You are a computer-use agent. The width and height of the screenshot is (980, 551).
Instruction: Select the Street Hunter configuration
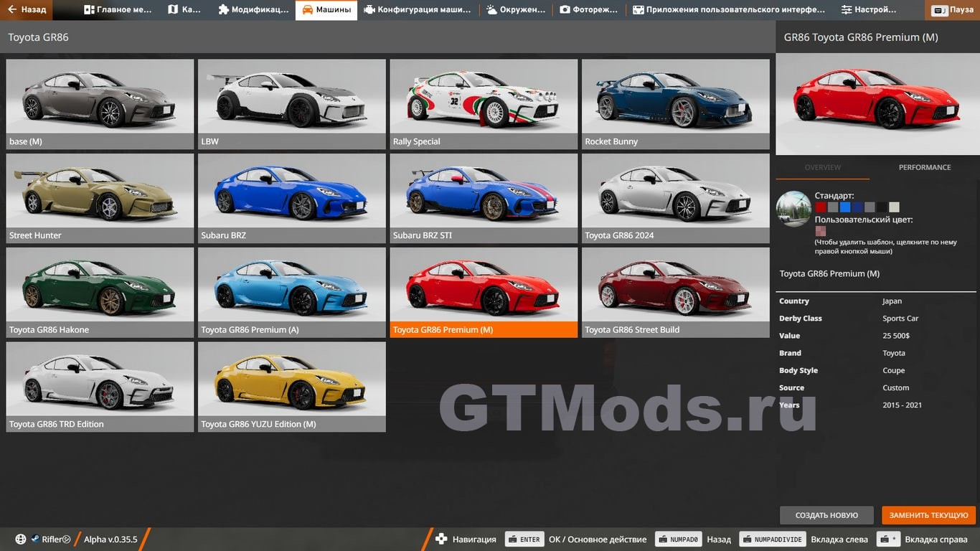(x=100, y=198)
